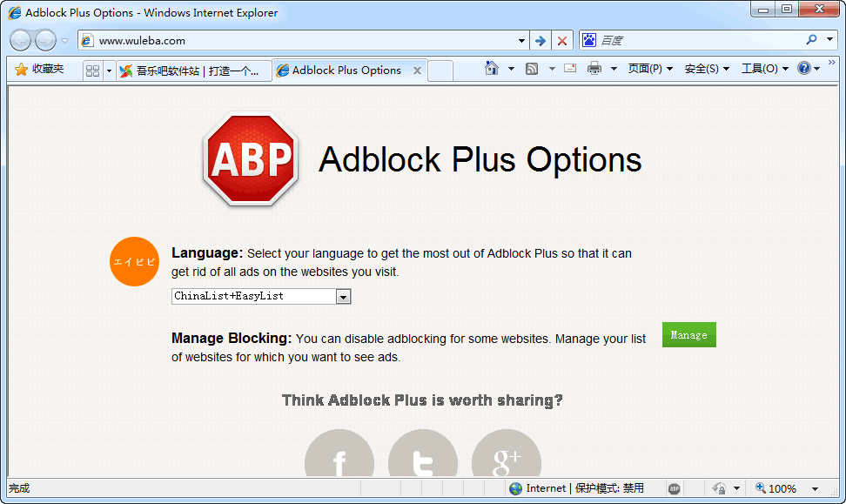Click the red Stop loading X button
Screen dimensions: 846x504
(561, 40)
